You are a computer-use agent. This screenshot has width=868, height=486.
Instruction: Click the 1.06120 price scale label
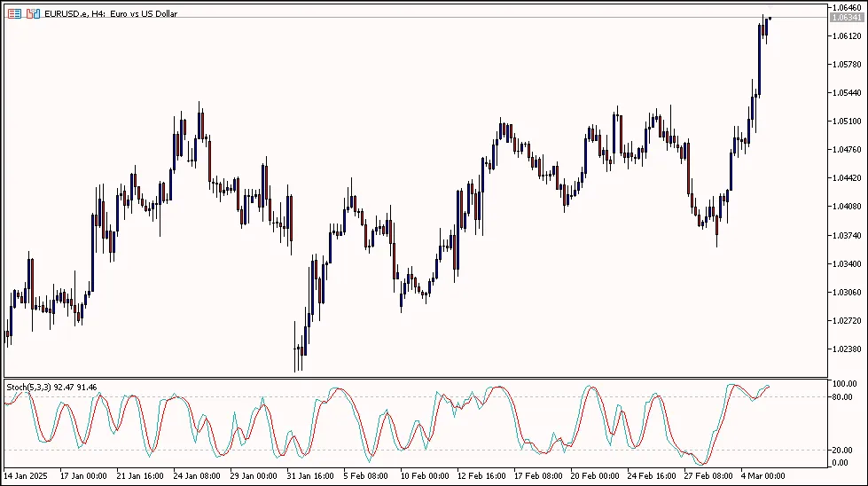pos(847,36)
